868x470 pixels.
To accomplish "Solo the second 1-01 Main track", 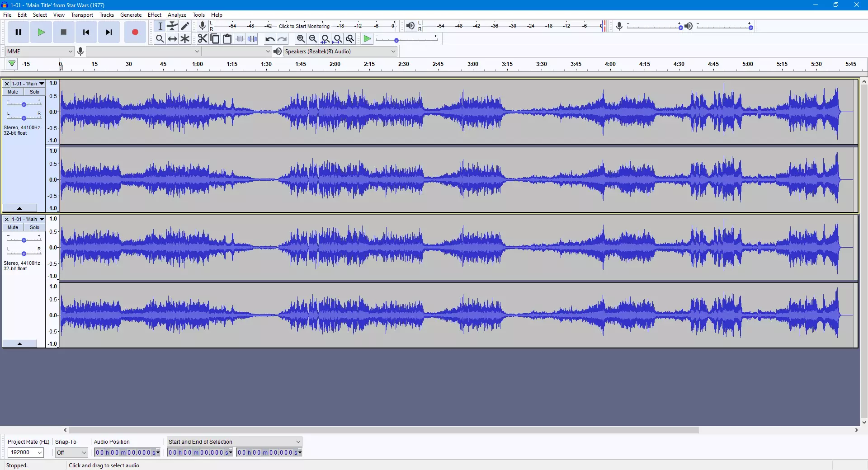I will click(x=35, y=227).
